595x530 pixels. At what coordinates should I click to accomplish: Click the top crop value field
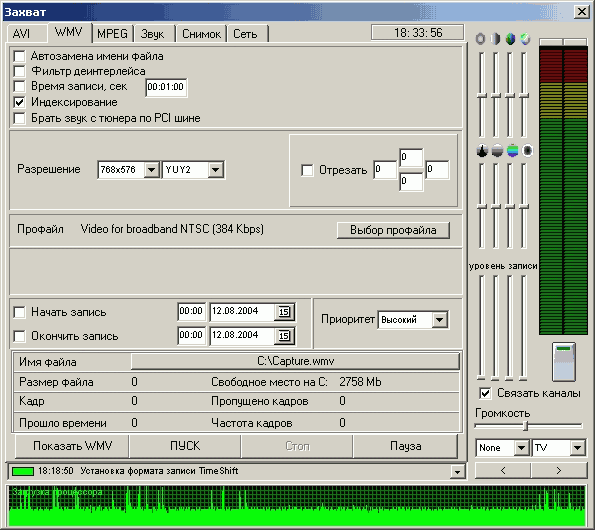point(411,157)
